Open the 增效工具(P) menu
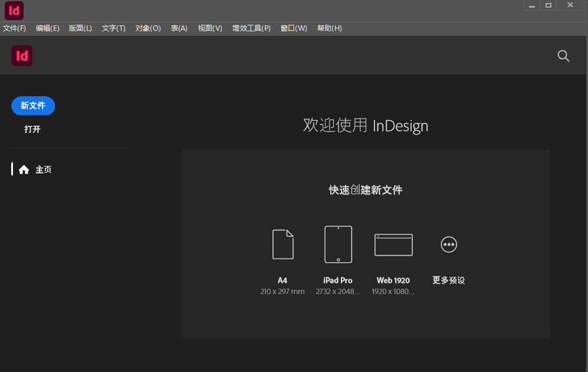Viewport: 588px width, 372px height. tap(251, 28)
